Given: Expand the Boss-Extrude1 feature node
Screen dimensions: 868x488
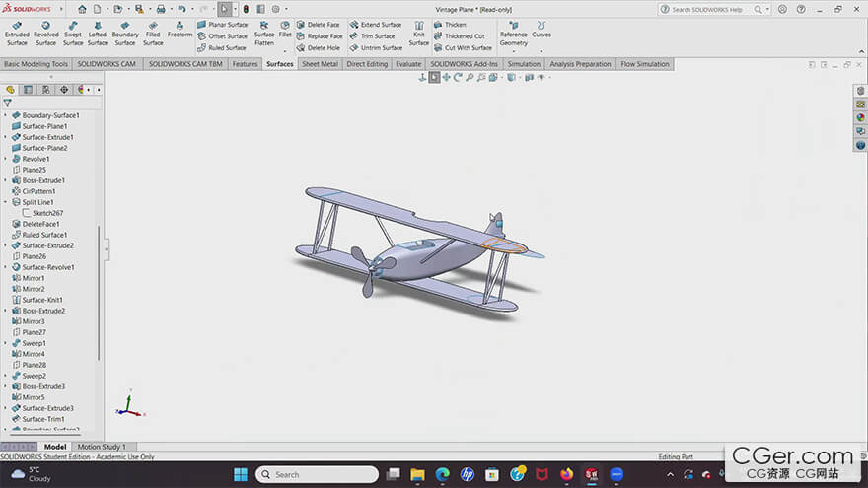Looking at the screenshot, I should click(x=5, y=180).
